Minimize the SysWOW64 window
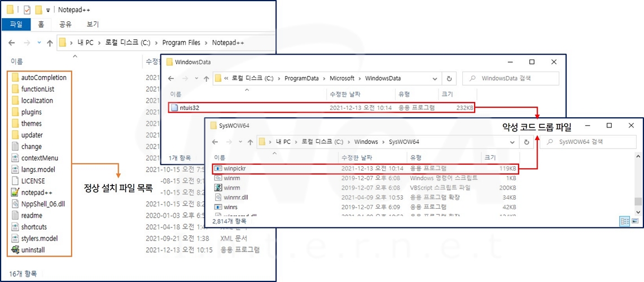Viewport: 644px width, 282px height. point(588,125)
